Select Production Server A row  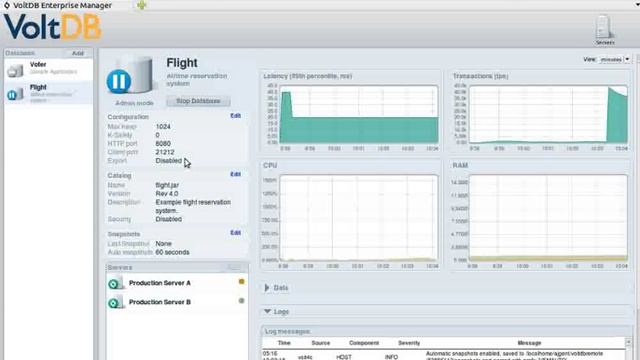pyautogui.click(x=177, y=283)
